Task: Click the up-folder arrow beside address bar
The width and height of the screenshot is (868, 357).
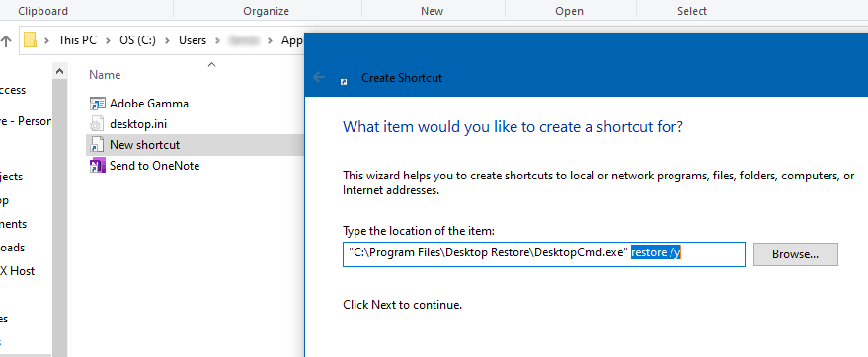Action: pos(7,40)
